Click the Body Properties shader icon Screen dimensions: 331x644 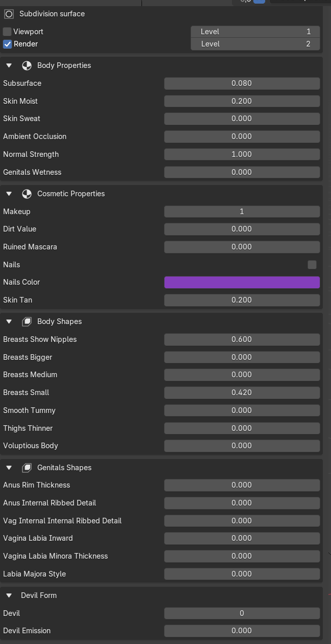pos(27,65)
